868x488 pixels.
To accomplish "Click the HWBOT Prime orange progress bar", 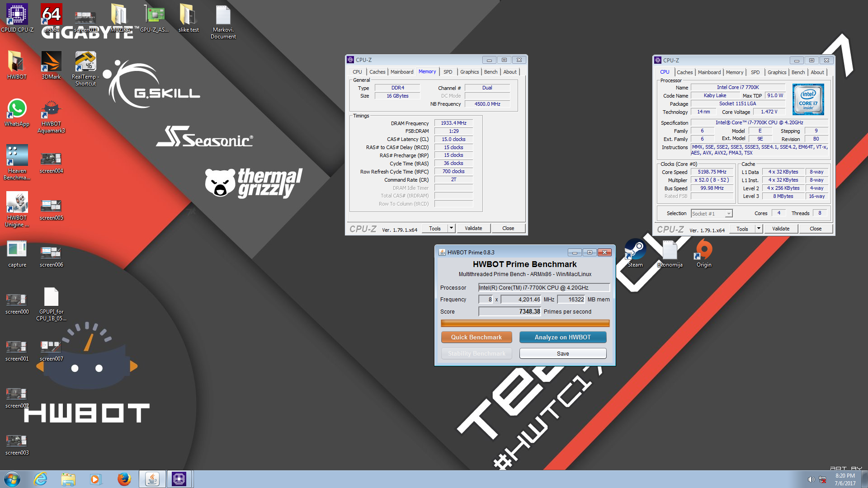I will tap(525, 323).
